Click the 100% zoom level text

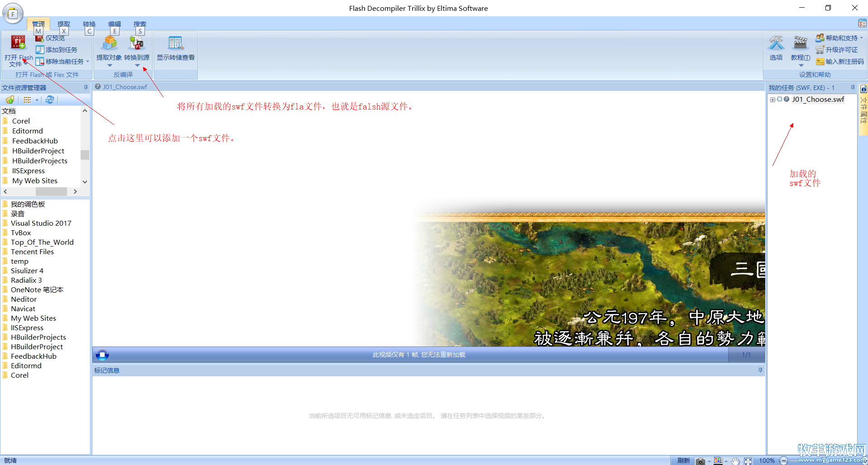767,461
